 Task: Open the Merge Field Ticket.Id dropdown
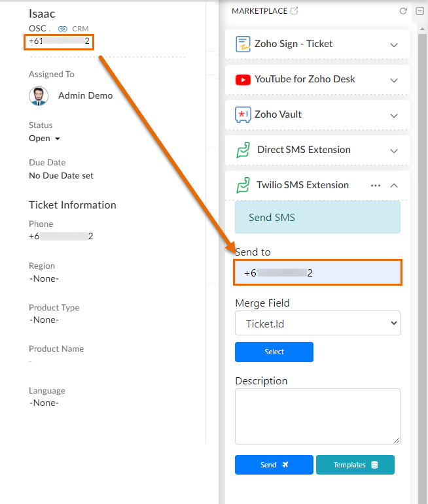click(x=317, y=323)
